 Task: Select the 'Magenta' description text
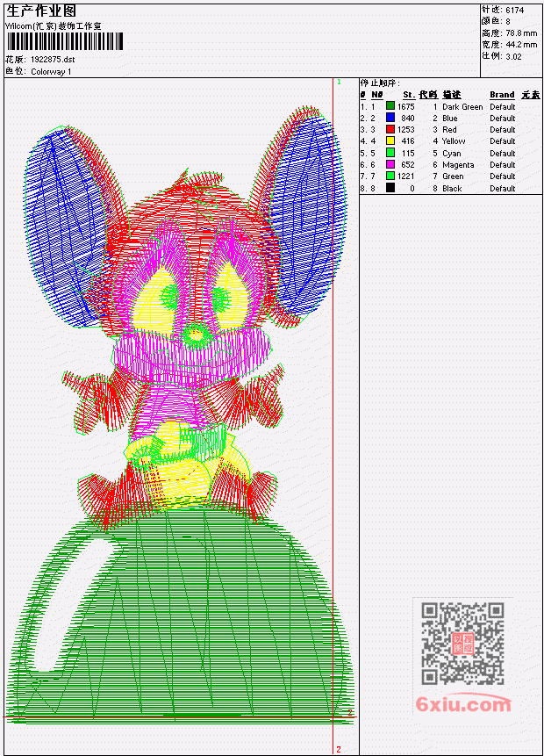tap(458, 165)
